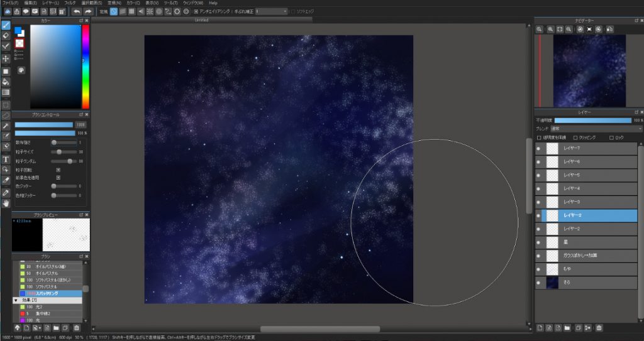The height and width of the screenshot is (341, 644).
Task: Enable the ロック layer checkbox
Action: [x=611, y=138]
